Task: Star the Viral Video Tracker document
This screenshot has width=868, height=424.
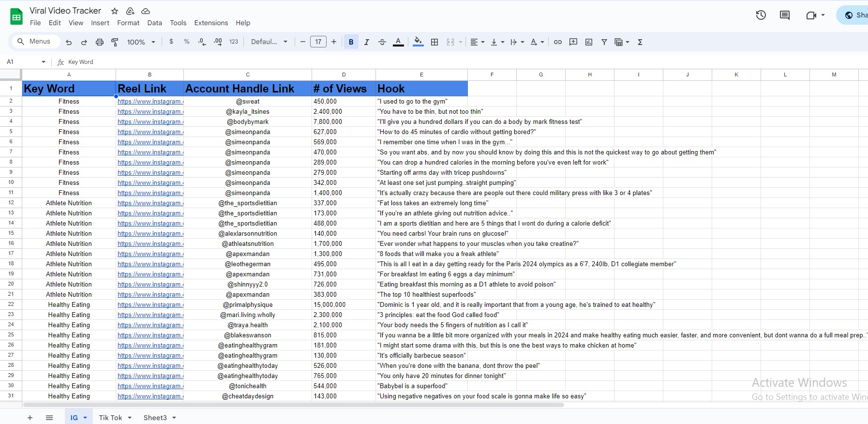Action: (115, 11)
